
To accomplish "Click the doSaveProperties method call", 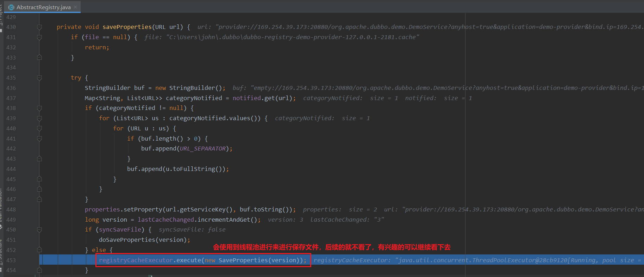I will pyautogui.click(x=127, y=240).
